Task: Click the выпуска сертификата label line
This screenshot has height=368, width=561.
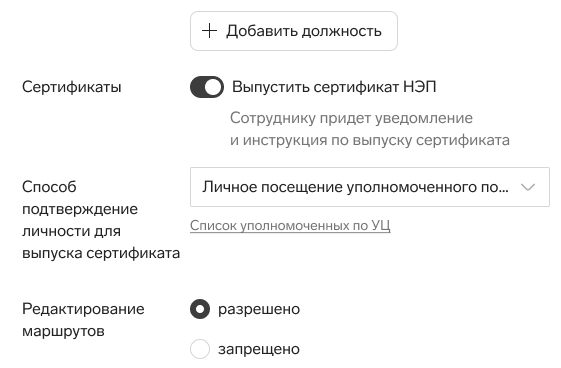Action: pos(101,253)
